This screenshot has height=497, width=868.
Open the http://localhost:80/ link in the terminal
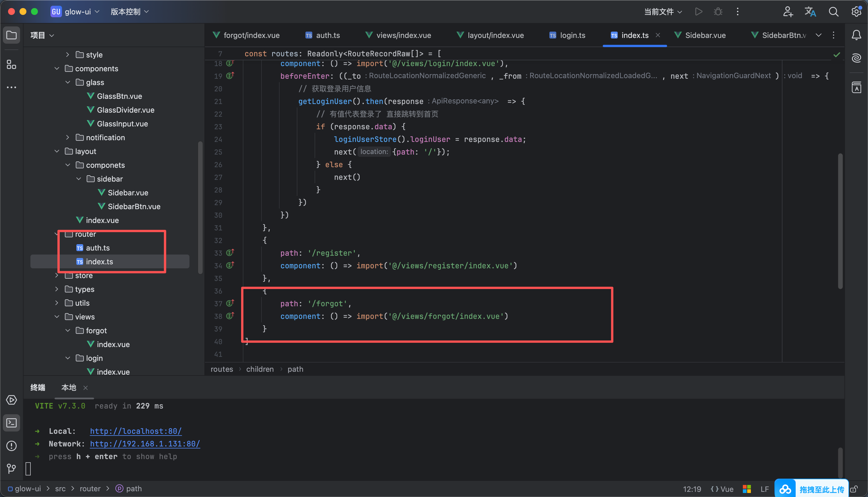point(135,431)
